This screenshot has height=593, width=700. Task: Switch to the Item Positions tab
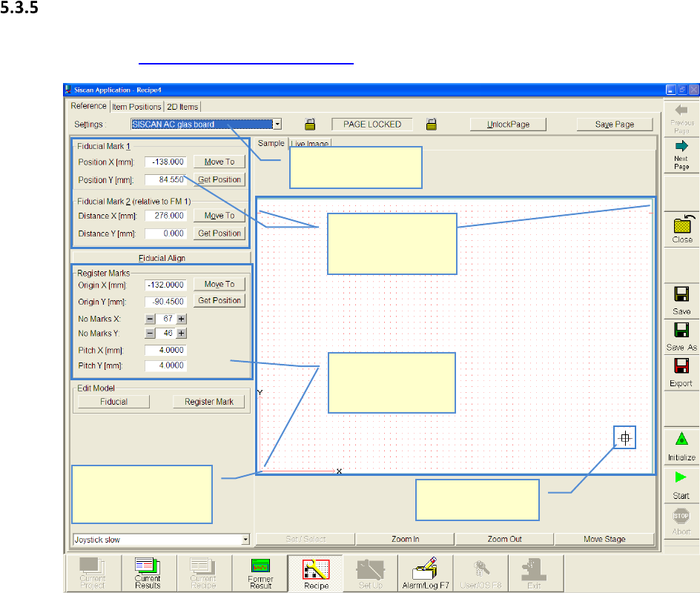pyautogui.click(x=136, y=107)
